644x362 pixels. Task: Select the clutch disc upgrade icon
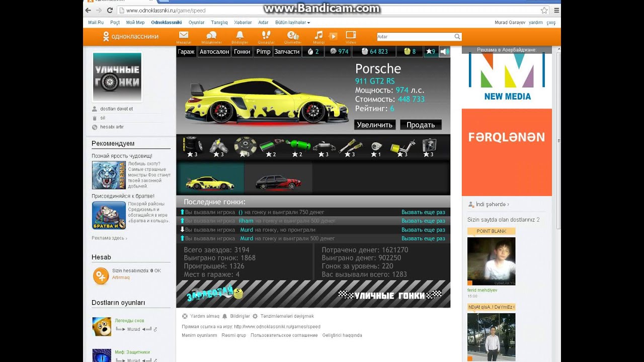[245, 147]
